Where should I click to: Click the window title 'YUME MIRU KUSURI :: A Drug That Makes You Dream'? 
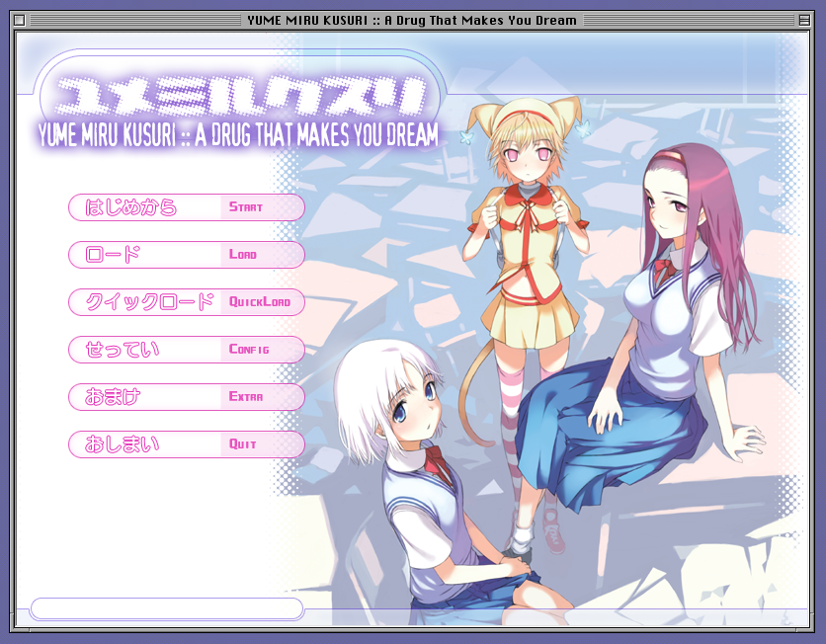click(412, 21)
